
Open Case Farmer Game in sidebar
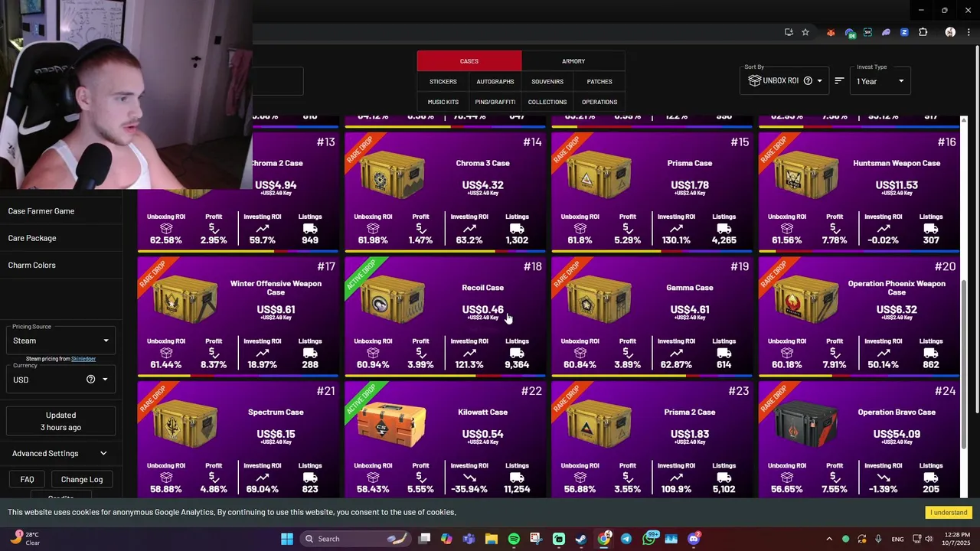(41, 211)
